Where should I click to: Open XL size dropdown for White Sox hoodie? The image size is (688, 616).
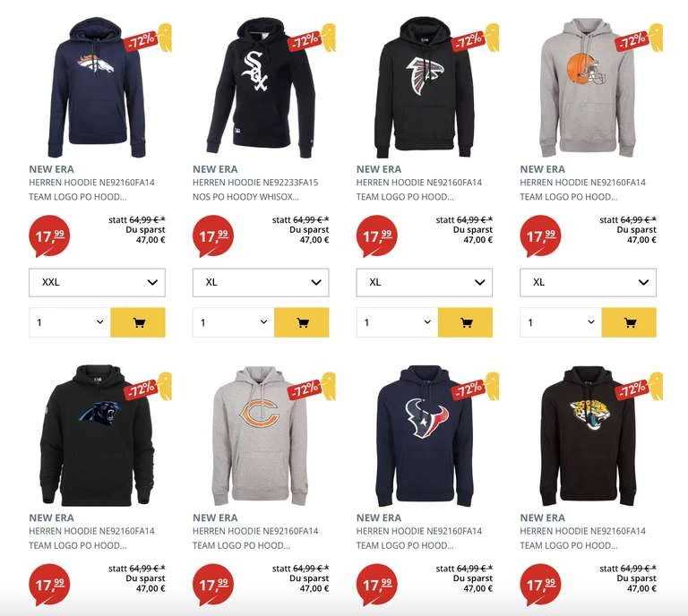261,282
